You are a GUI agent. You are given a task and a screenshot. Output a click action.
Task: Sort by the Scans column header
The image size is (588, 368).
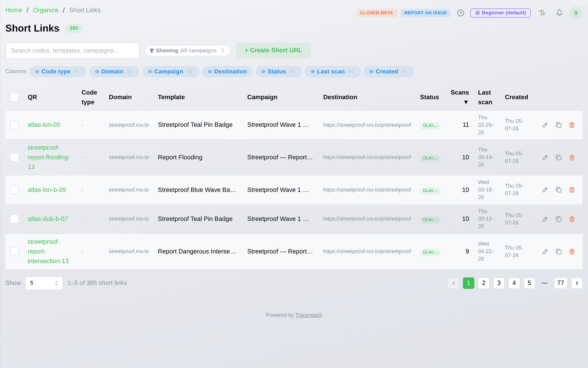tap(460, 97)
